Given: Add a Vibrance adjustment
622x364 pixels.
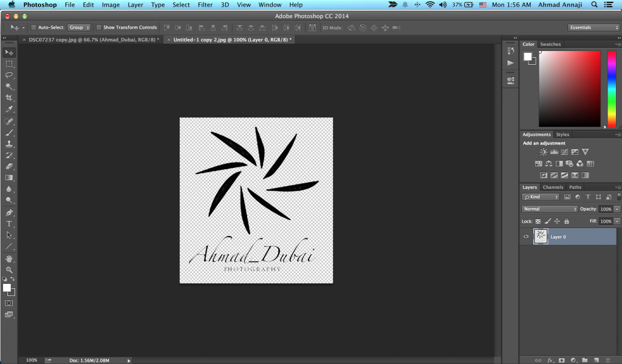Looking at the screenshot, I should [x=585, y=152].
